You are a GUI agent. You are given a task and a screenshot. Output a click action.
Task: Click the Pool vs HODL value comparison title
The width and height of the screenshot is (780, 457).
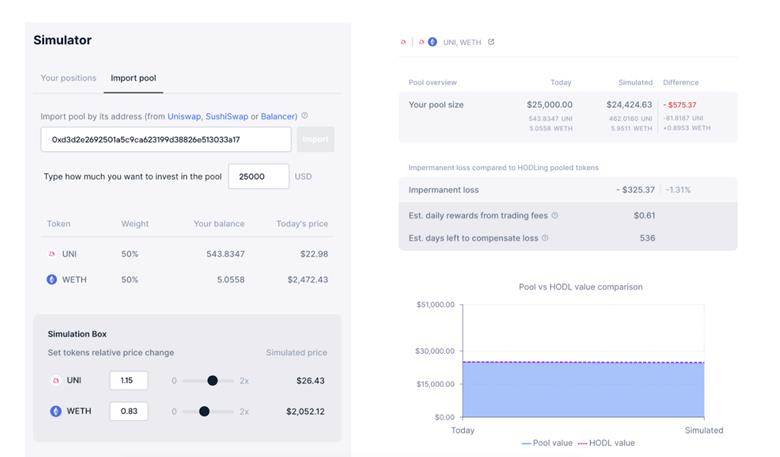(581, 287)
